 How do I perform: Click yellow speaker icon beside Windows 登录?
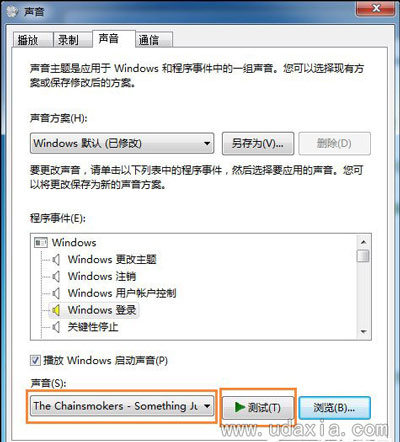click(56, 310)
